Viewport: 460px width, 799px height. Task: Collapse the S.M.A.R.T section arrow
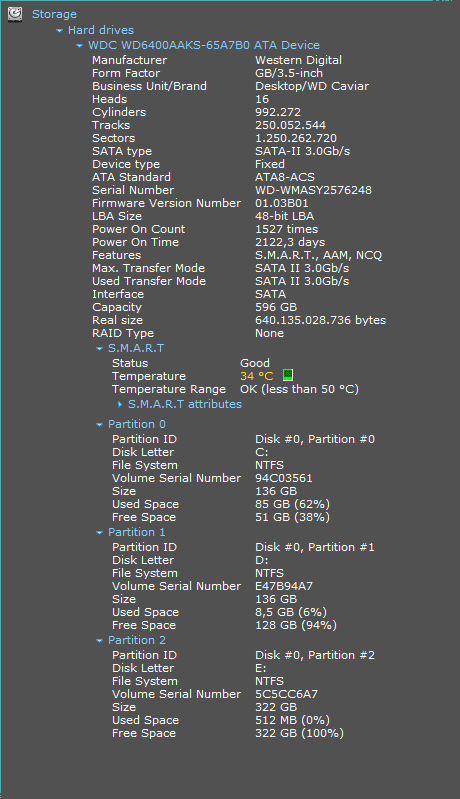99,349
